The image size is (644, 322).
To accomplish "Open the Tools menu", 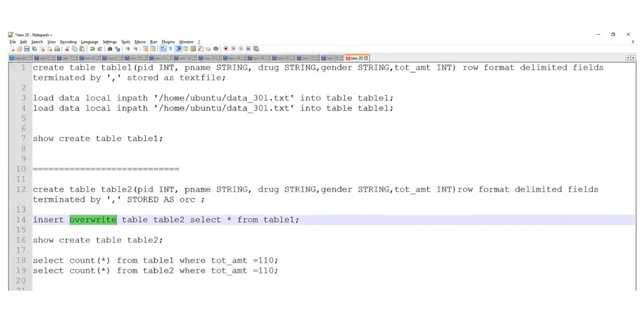I will [126, 42].
